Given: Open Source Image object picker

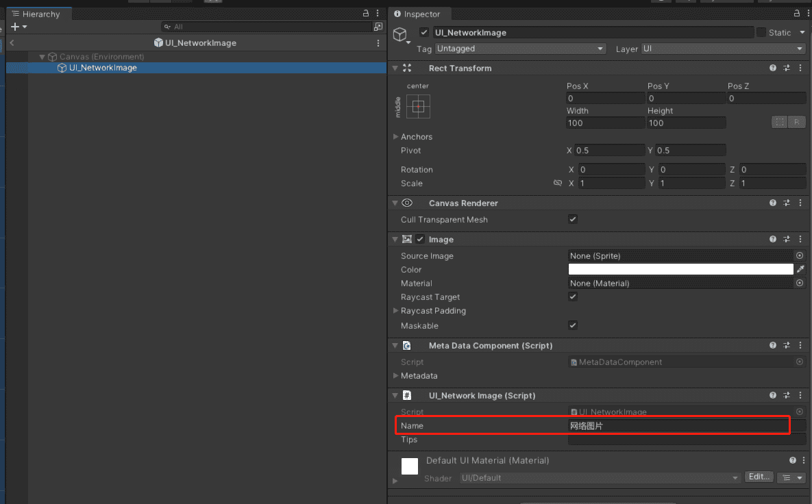Looking at the screenshot, I should point(800,255).
